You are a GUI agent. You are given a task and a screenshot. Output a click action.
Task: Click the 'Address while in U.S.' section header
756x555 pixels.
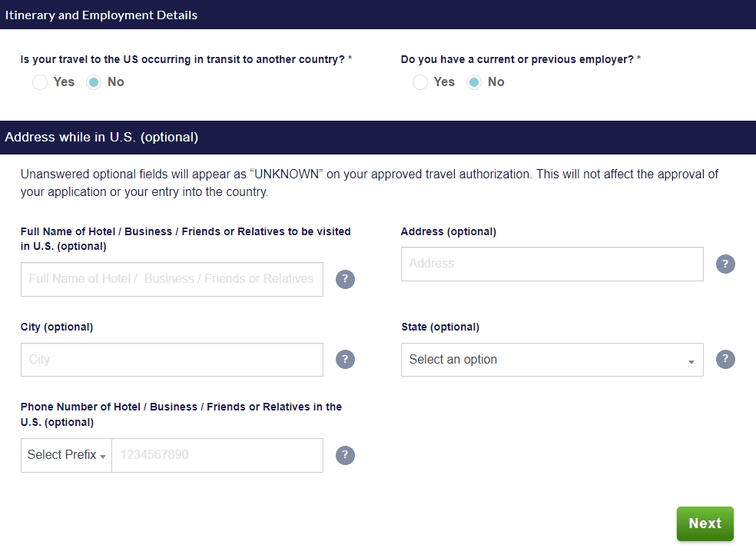click(101, 138)
